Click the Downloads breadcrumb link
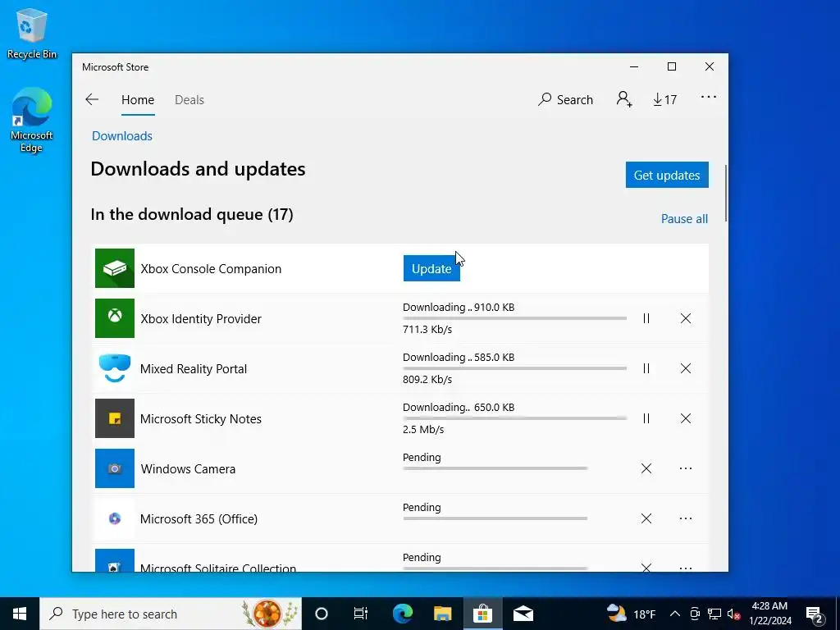The image size is (840, 630). point(122,136)
